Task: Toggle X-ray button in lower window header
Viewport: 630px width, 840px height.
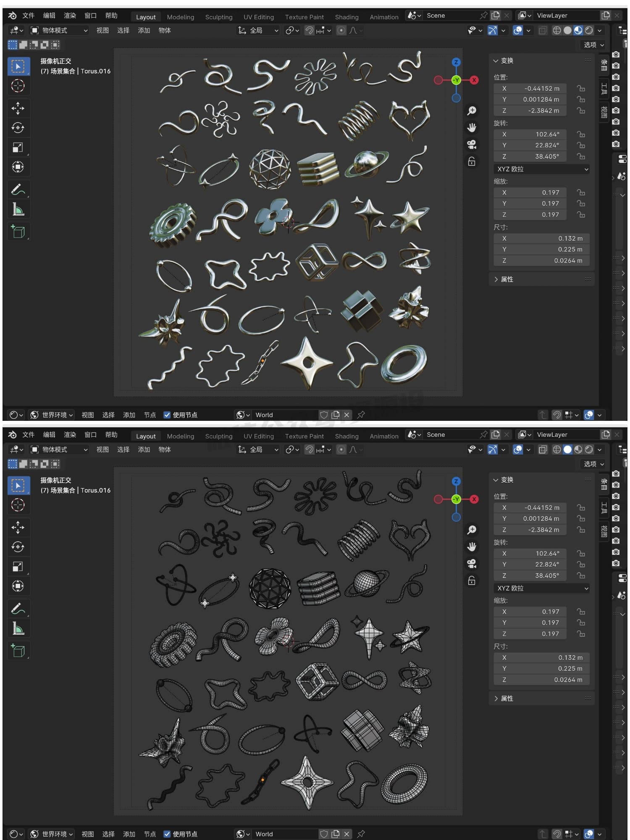Action: (543, 449)
